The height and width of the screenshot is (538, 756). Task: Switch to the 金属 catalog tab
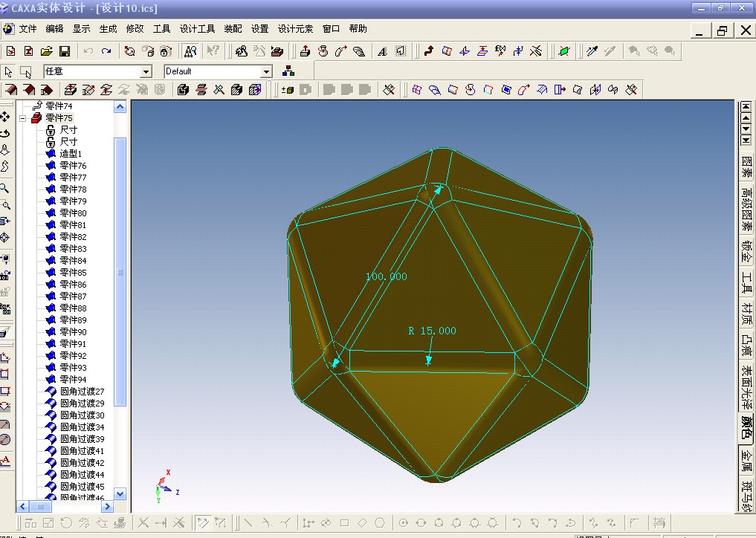[746, 461]
